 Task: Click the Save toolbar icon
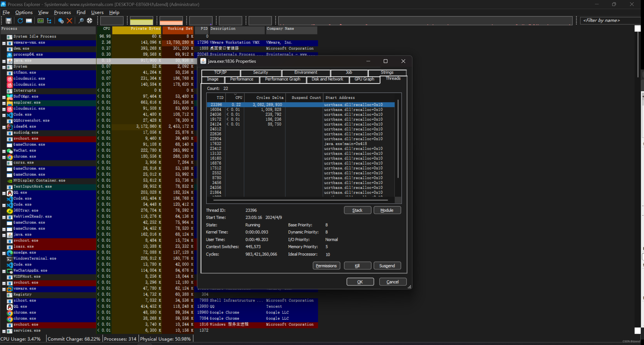tap(9, 21)
